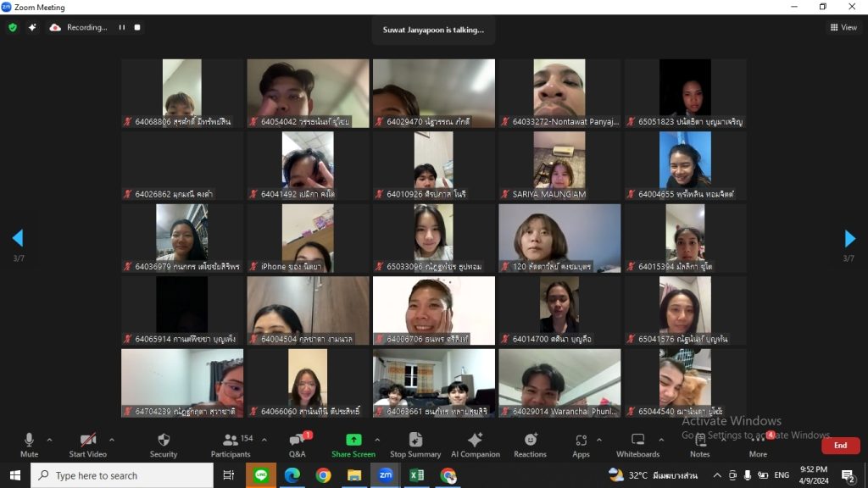Open the View layout menu

[843, 27]
